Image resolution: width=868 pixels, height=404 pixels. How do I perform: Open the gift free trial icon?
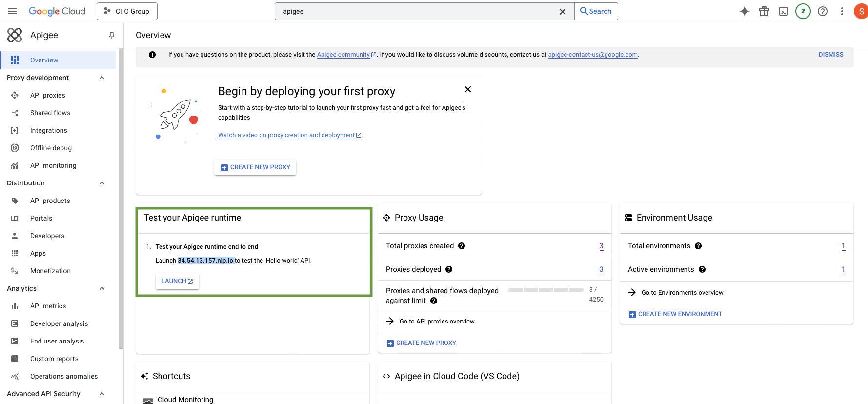pos(764,11)
